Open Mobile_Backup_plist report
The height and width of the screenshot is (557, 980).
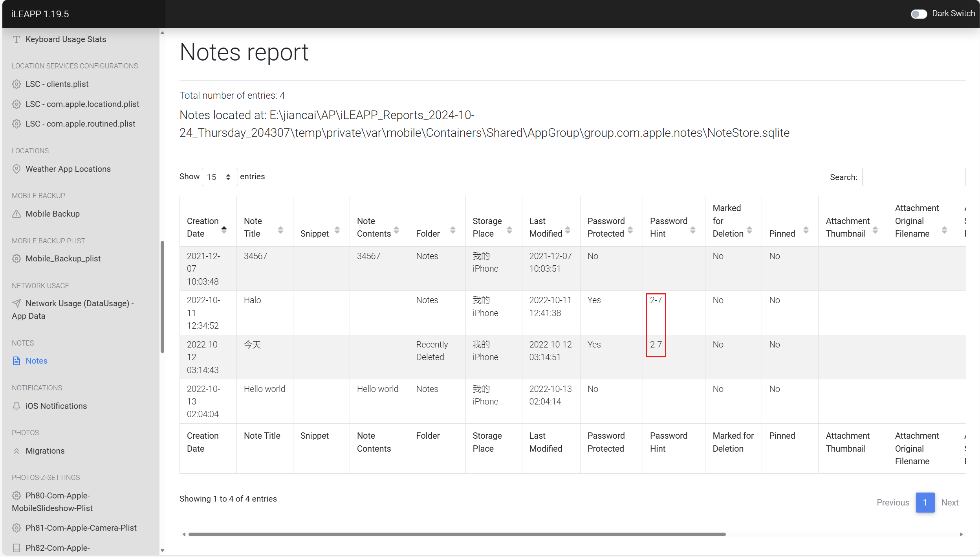[x=63, y=259]
